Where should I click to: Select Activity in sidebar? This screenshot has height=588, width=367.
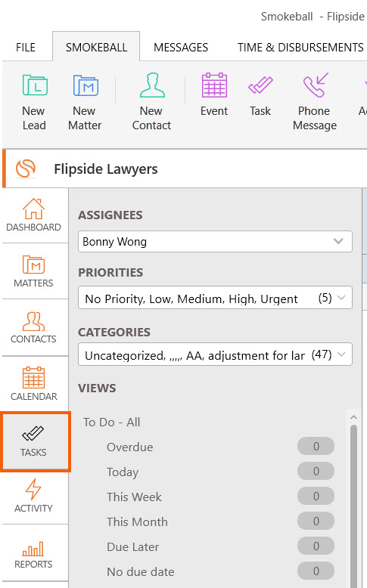pos(34,496)
